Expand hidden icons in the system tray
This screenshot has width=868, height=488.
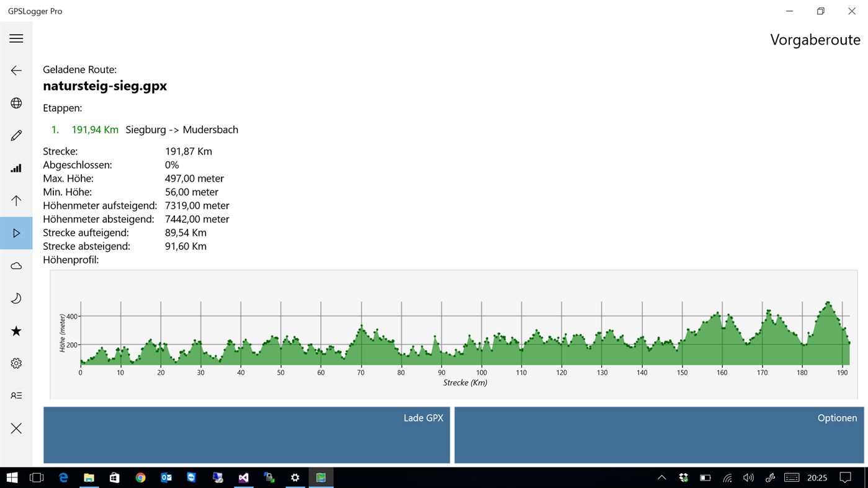coord(661,477)
